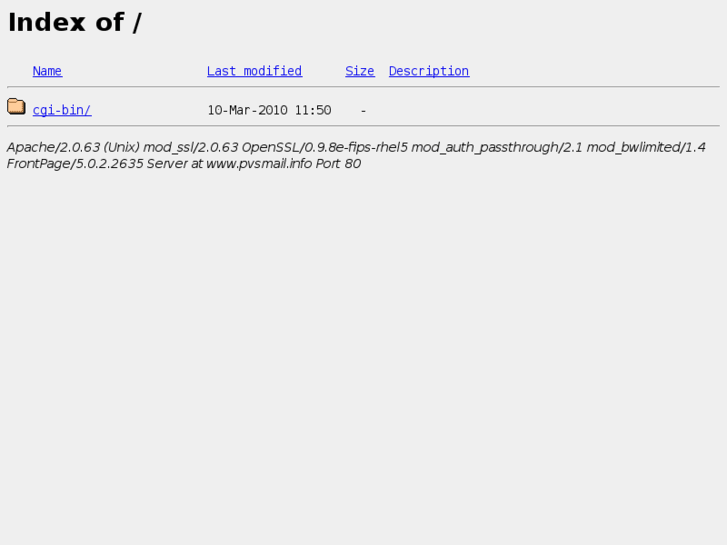Open the cgi-bin/ directory link

[62, 110]
